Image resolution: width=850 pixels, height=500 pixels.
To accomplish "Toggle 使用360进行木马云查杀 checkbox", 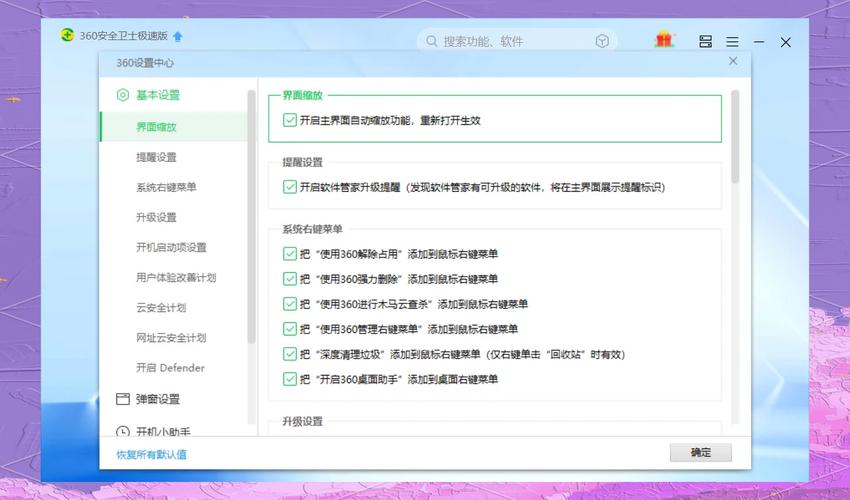I will [289, 304].
